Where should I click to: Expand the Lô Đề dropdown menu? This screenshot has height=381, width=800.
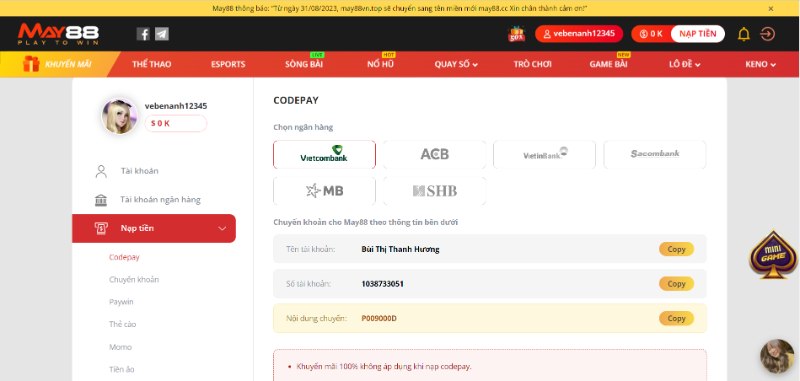coord(685,64)
